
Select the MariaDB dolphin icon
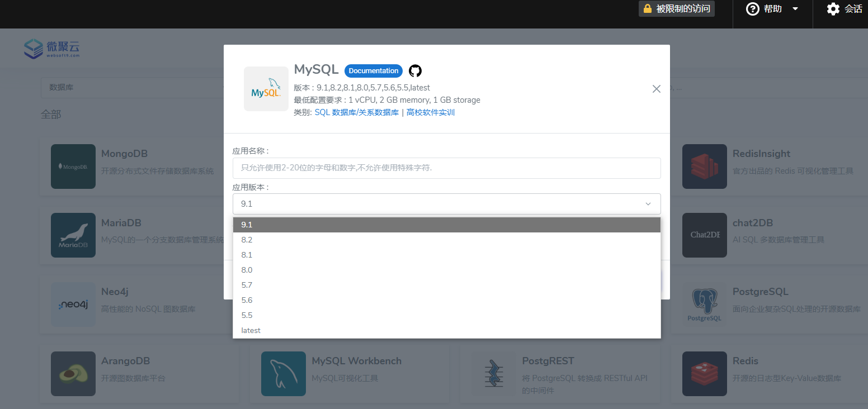click(x=73, y=235)
